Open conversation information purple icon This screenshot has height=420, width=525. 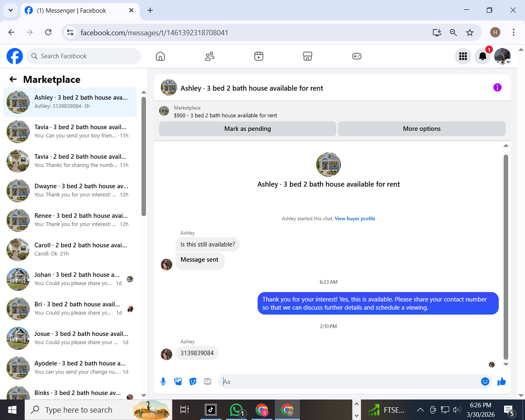(498, 87)
